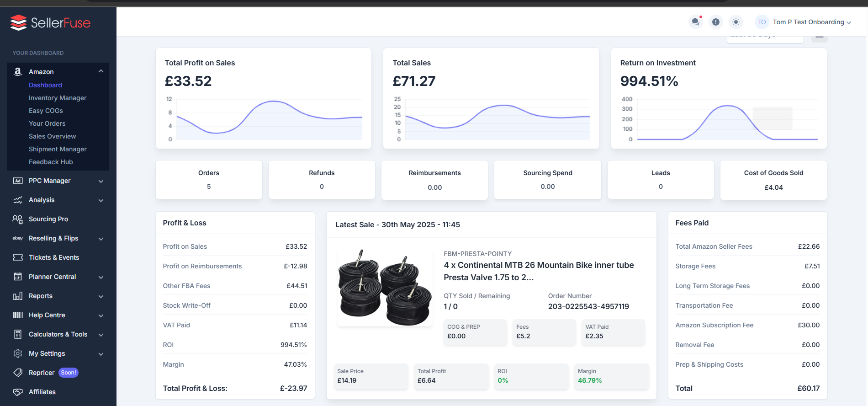Open Inventory Manager page
This screenshot has width=868, height=406.
pos(58,98)
